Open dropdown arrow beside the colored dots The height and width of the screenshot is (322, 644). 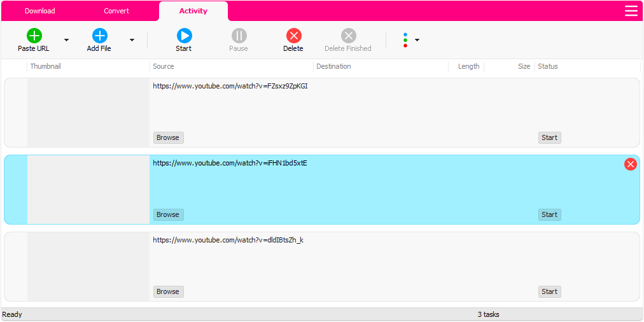(417, 40)
